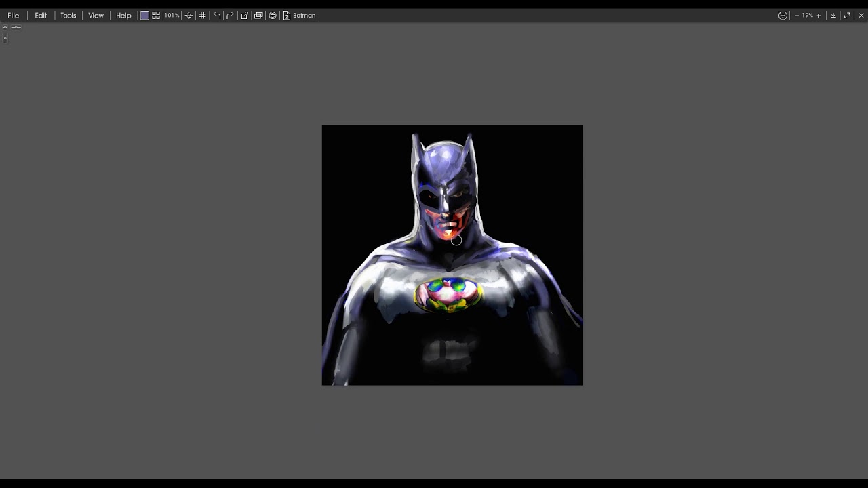
Task: Click the horizontal slider under the menu bar
Action: (x=16, y=27)
